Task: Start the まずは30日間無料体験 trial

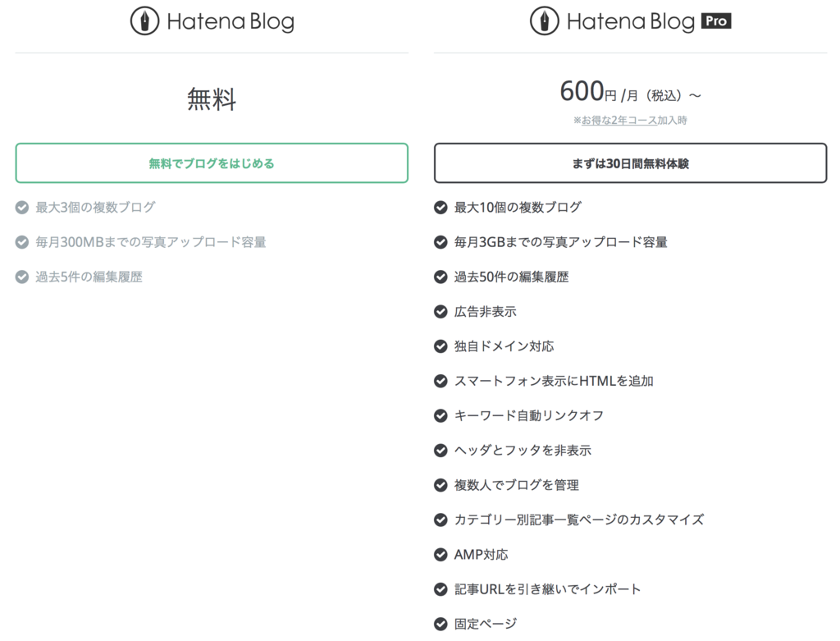Action: click(630, 163)
